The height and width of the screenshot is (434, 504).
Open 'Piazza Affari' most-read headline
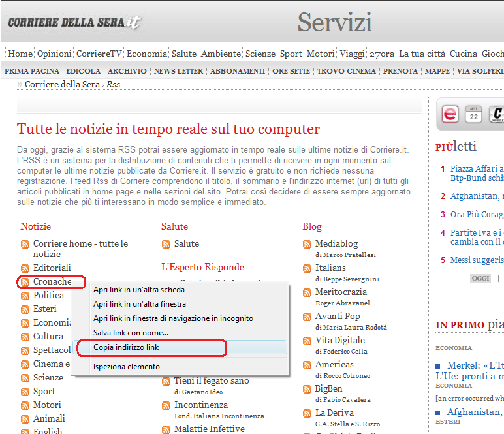pyautogui.click(x=477, y=173)
